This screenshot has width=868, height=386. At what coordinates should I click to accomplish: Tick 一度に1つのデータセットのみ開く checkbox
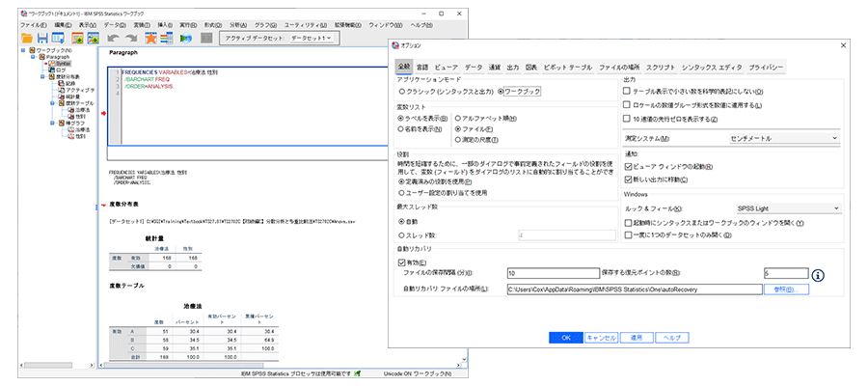628,235
